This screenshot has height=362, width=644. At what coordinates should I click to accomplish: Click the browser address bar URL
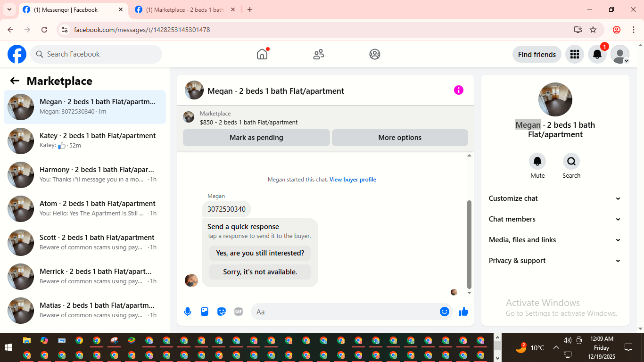click(142, 30)
